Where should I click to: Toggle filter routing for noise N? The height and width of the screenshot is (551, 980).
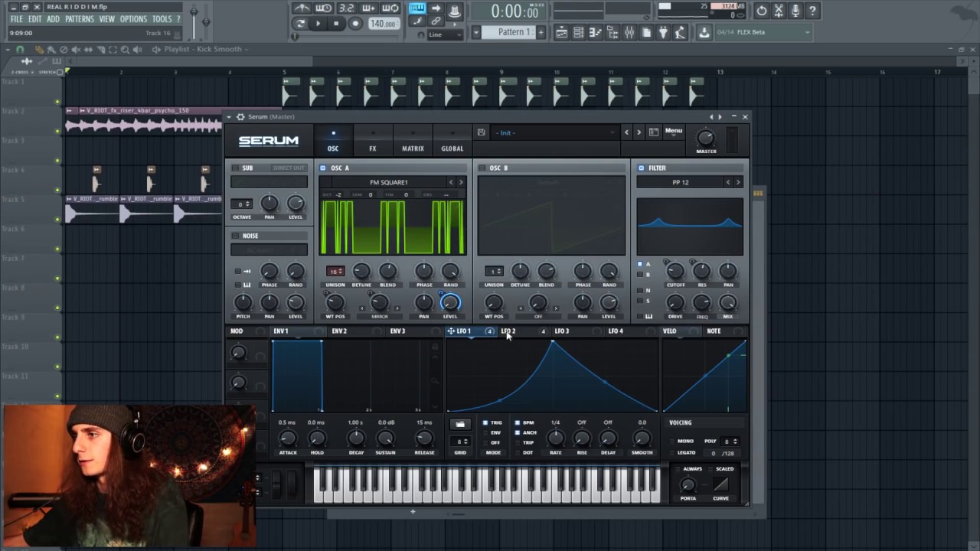pyautogui.click(x=640, y=290)
